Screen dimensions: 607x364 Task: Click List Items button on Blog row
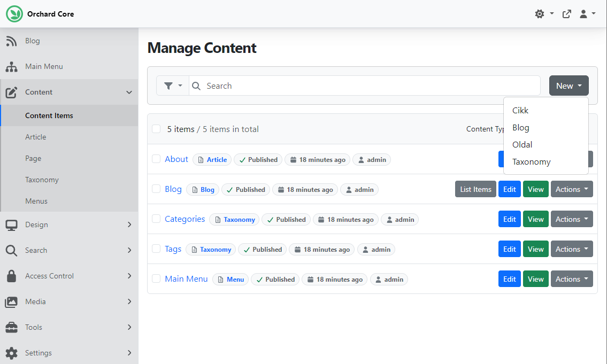[x=475, y=189]
